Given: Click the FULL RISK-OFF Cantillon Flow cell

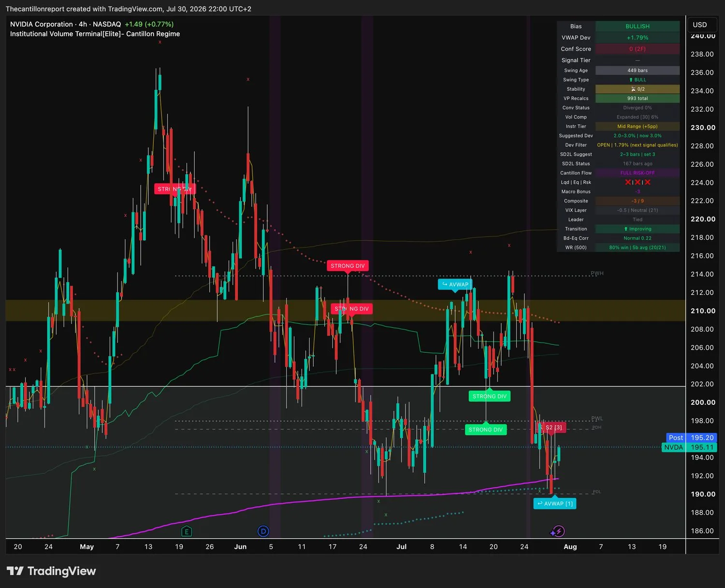Looking at the screenshot, I should pyautogui.click(x=638, y=173).
